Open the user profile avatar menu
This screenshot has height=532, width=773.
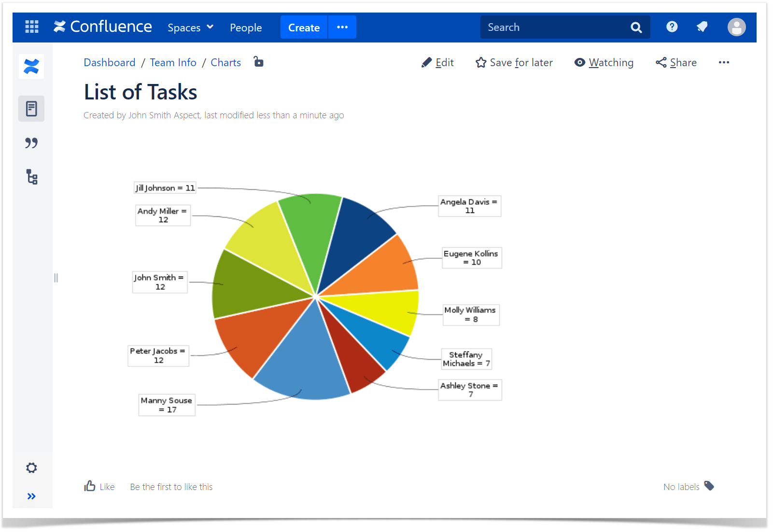click(736, 27)
